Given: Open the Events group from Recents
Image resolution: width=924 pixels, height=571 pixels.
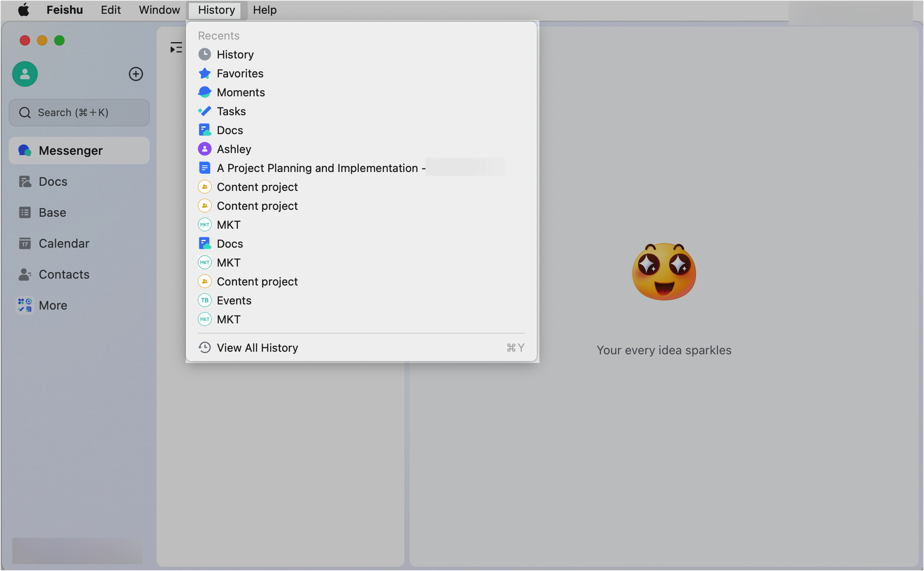Looking at the screenshot, I should point(234,300).
